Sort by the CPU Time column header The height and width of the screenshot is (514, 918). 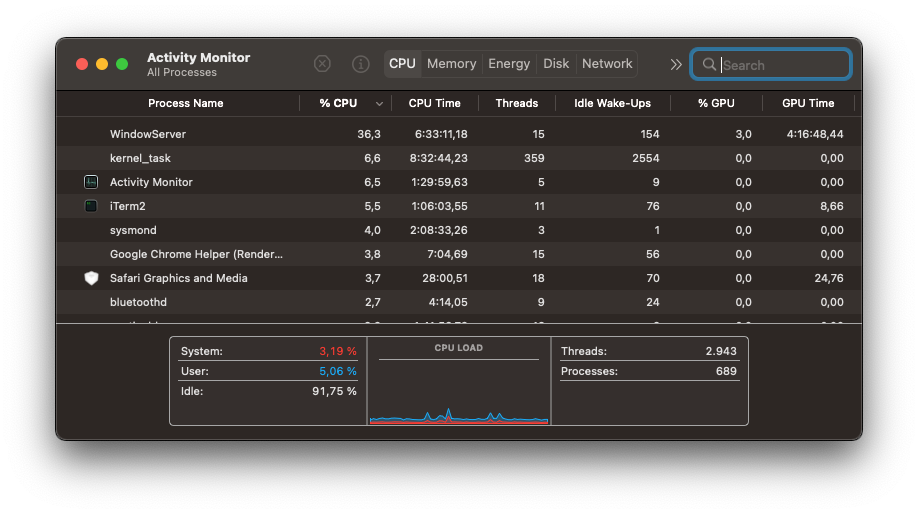click(x=435, y=104)
